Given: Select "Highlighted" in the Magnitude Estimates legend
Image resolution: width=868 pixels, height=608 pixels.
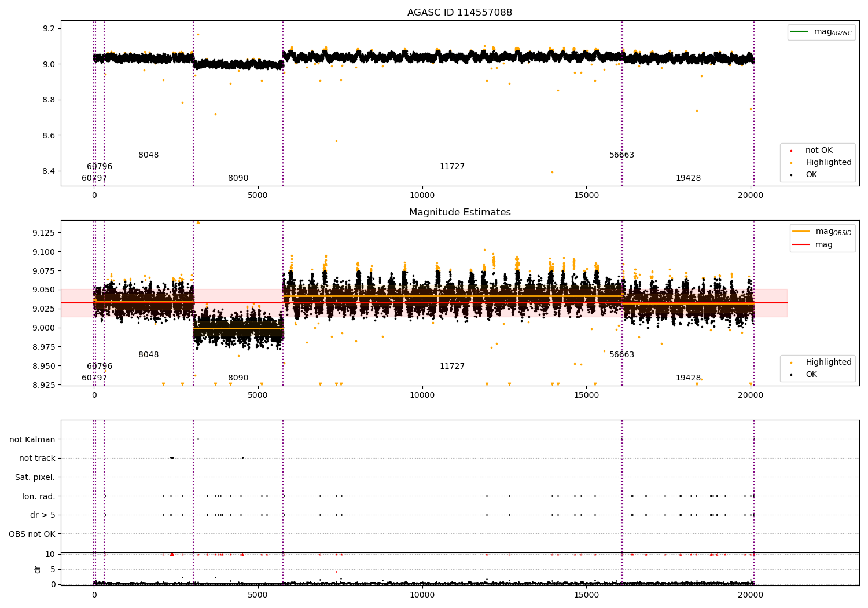Looking at the screenshot, I should point(829,362).
